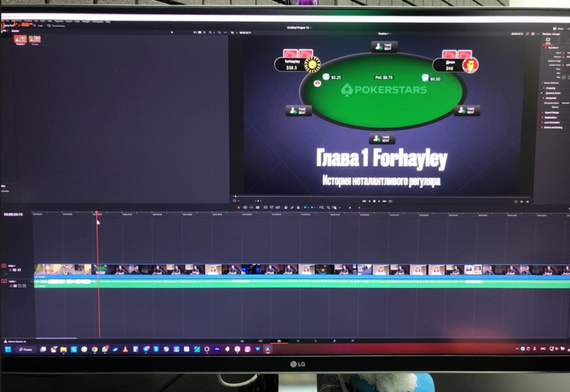This screenshot has width=570, height=392.
Task: Open the Sound Library panel
Action: pos(56,26)
